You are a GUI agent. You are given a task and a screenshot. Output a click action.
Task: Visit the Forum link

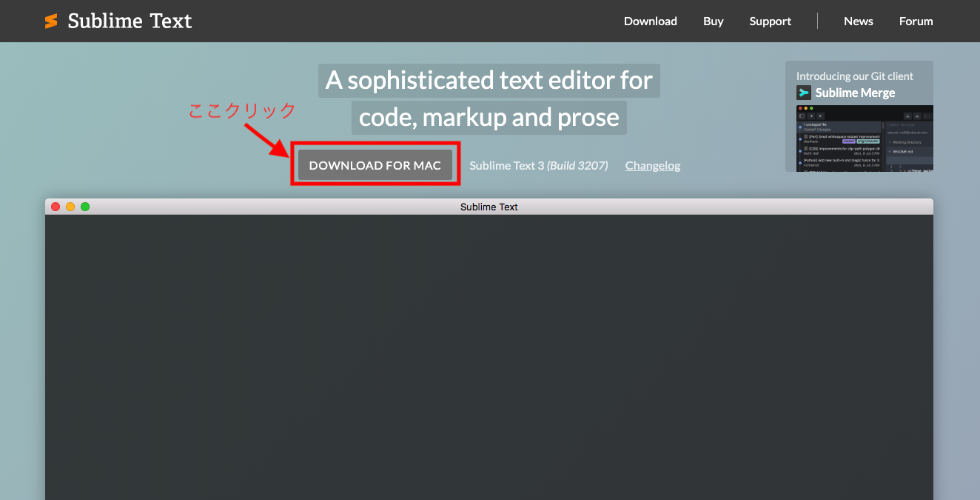(x=916, y=21)
